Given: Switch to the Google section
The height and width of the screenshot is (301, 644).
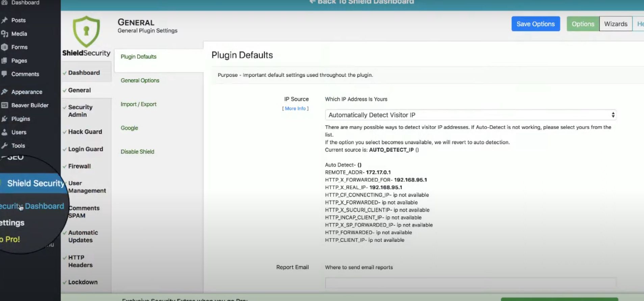Looking at the screenshot, I should [129, 128].
